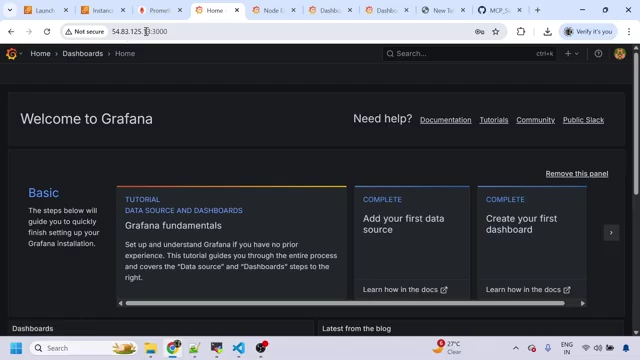The image size is (640, 360).
Task: Open Chrome three-dot menu
Action: click(629, 31)
